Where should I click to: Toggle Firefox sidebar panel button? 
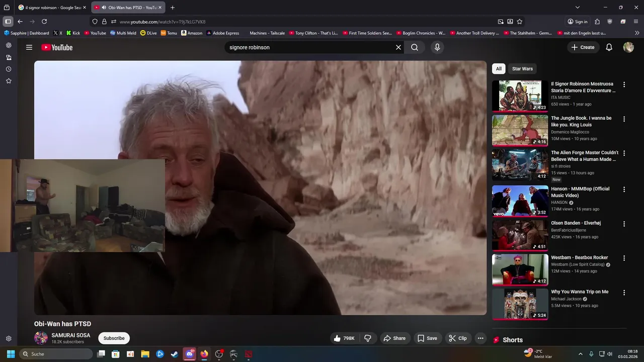click(8, 22)
